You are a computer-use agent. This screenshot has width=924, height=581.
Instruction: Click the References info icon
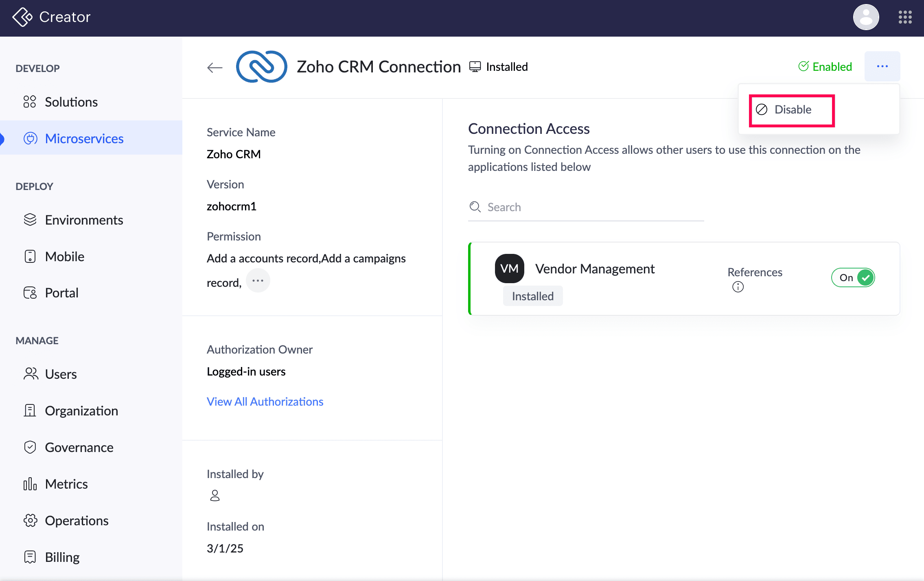click(x=738, y=287)
